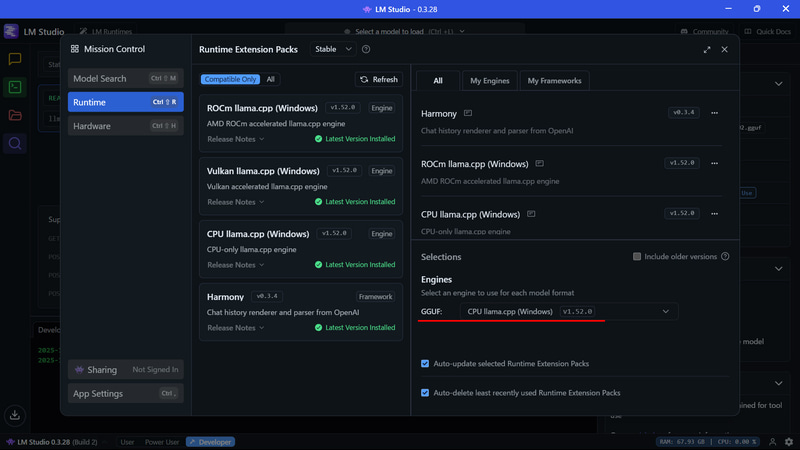
Task: Click the notes icon beside ROCm llama.cpp (Windows)
Action: tap(539, 164)
